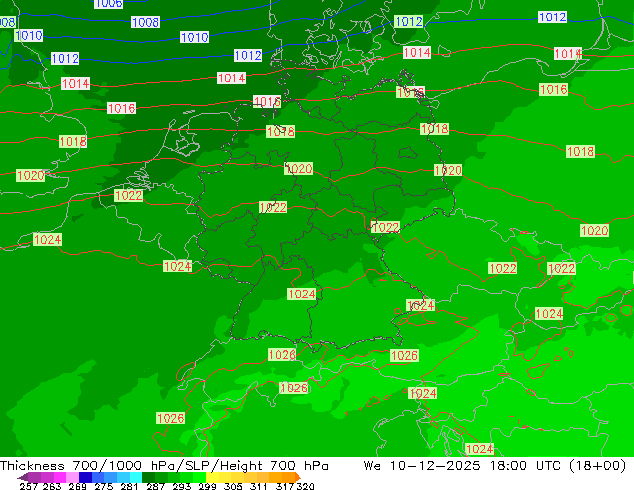Click the map title 'Thickness 700/1000 hPa/SLP/Height 700 hPa'
Image resolution: width=634 pixels, height=490 pixels.
[164, 466]
